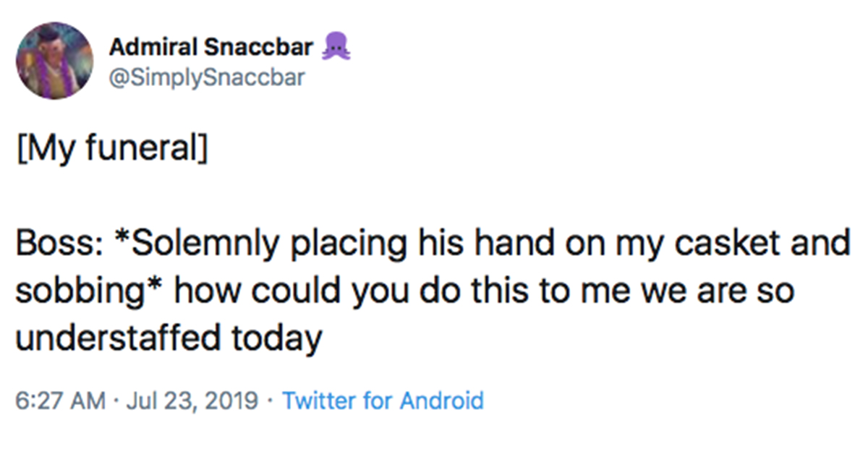Open the Twitter for Android source link

[x=382, y=400]
